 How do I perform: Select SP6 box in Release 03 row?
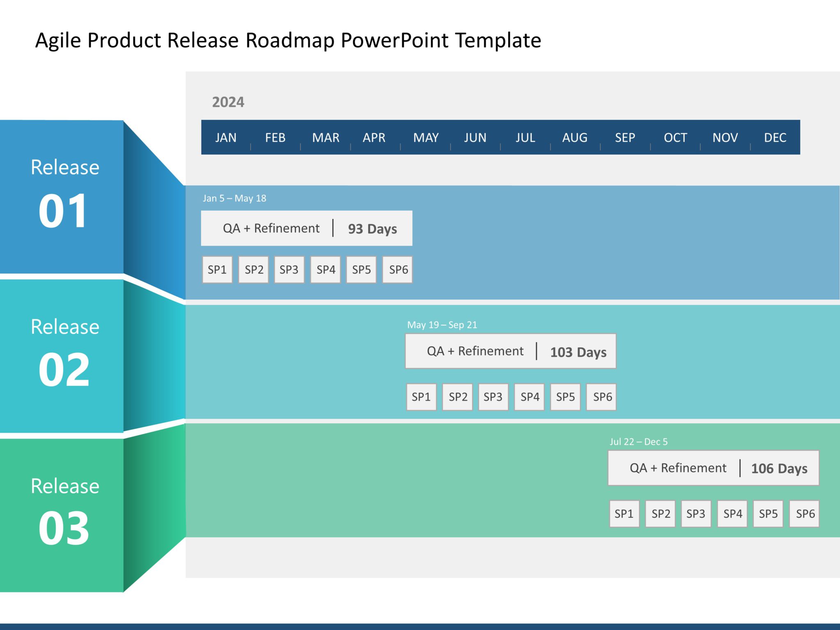805,514
